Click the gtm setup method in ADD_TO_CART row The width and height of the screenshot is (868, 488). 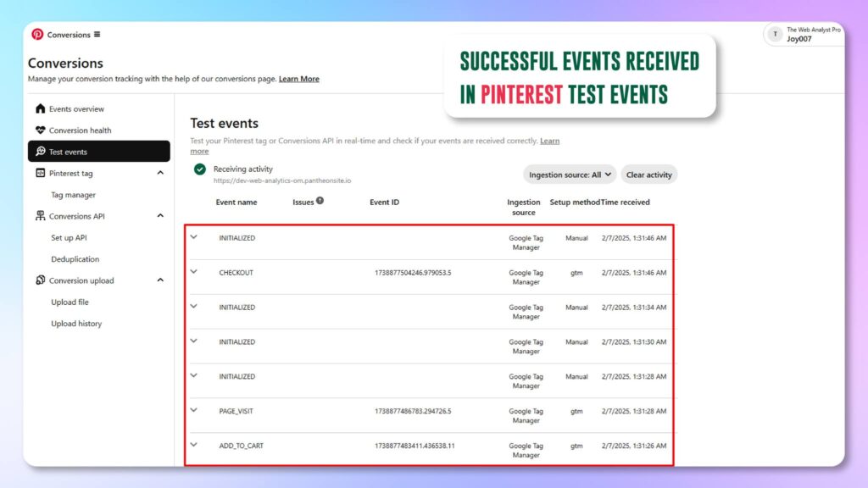click(576, 446)
